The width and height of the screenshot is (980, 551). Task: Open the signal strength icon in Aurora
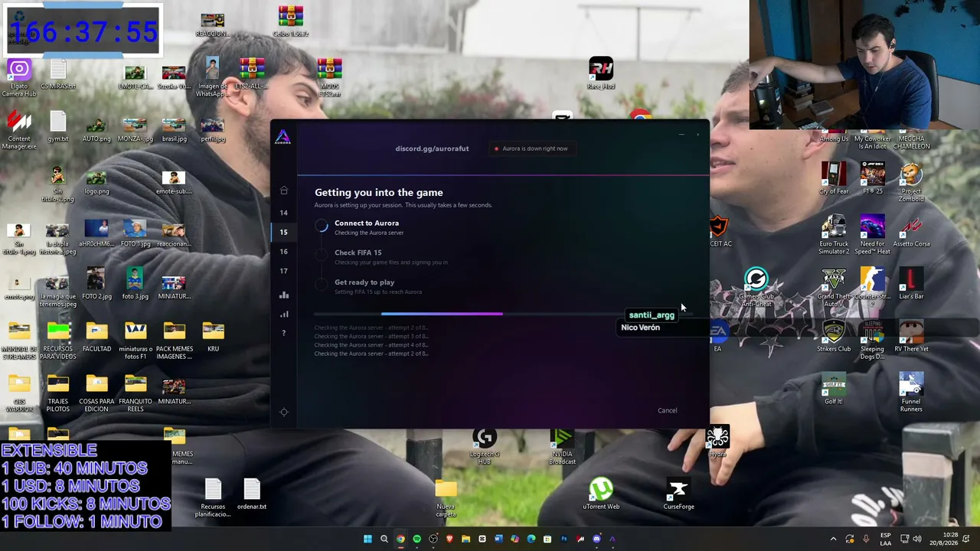pyautogui.click(x=284, y=314)
